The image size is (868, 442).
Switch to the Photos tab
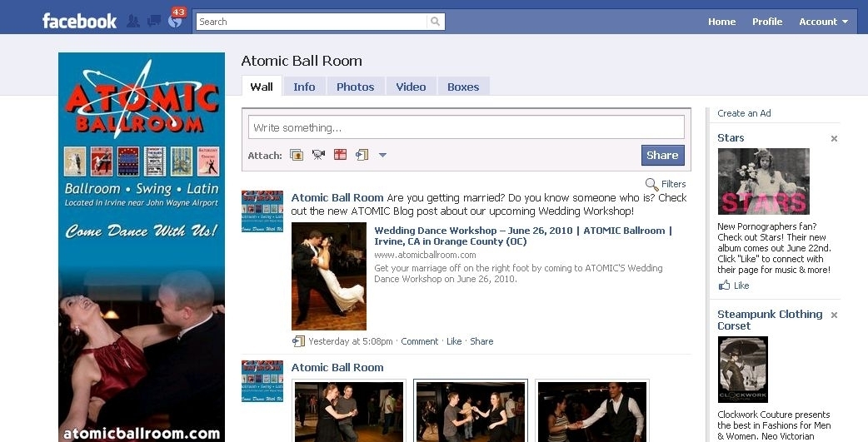[355, 87]
